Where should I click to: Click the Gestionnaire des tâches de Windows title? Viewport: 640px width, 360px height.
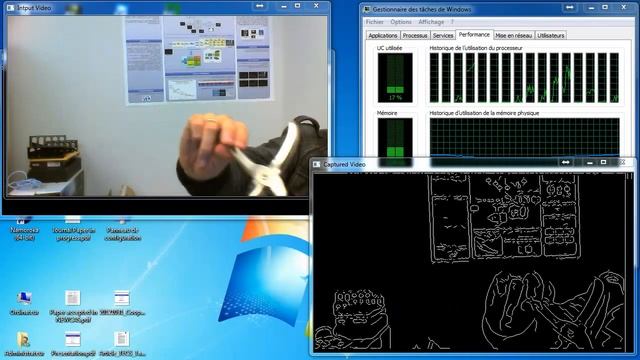tap(422, 9)
